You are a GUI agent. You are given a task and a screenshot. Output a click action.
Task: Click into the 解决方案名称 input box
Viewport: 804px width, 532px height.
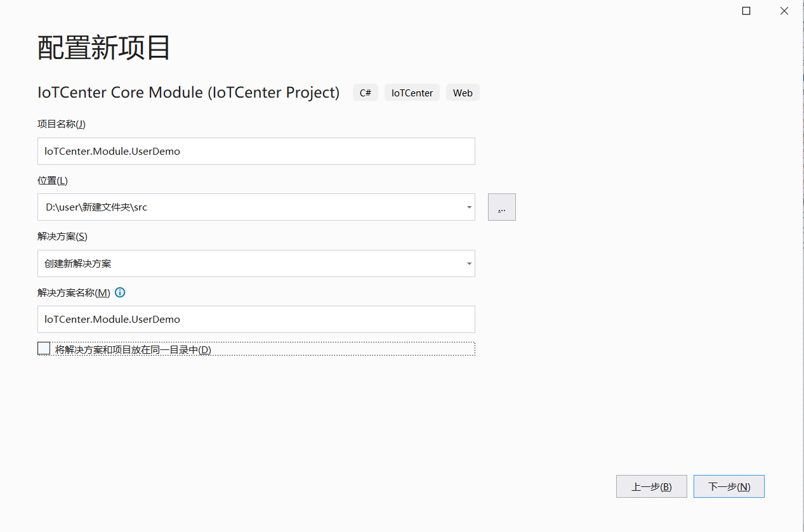256,319
